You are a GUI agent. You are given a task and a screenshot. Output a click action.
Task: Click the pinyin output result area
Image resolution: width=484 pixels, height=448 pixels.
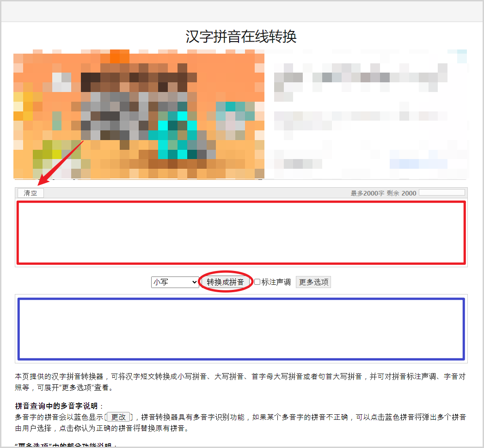pos(241,329)
